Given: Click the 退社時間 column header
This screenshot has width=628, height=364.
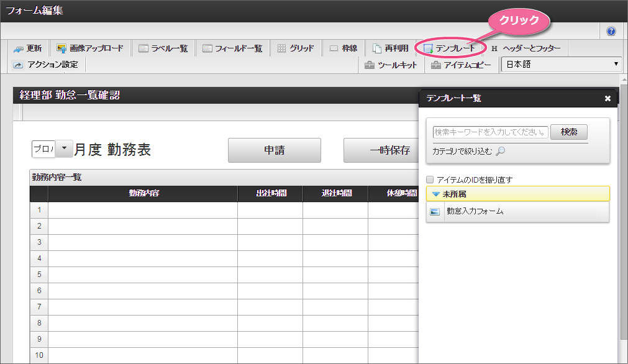Looking at the screenshot, I should click(x=336, y=193).
